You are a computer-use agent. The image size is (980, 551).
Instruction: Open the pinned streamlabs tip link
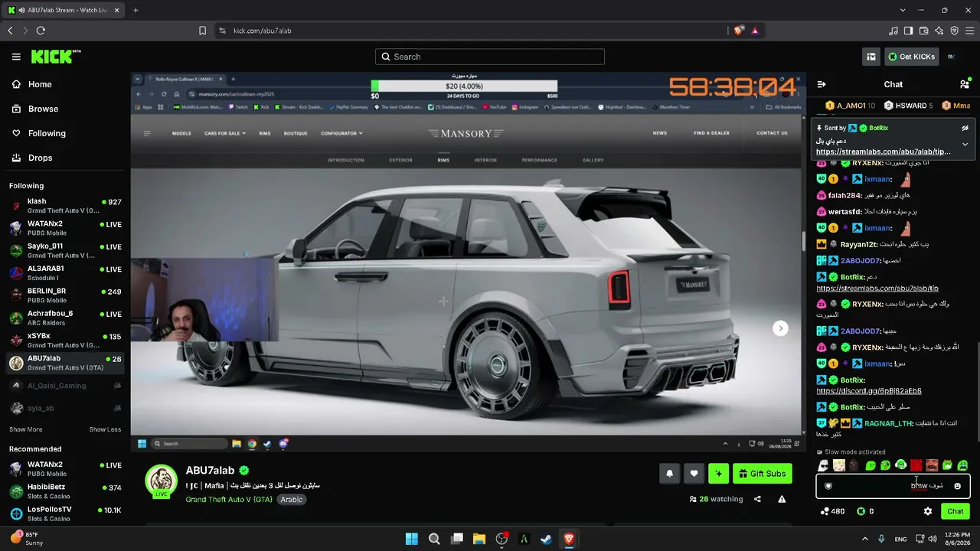(x=883, y=152)
